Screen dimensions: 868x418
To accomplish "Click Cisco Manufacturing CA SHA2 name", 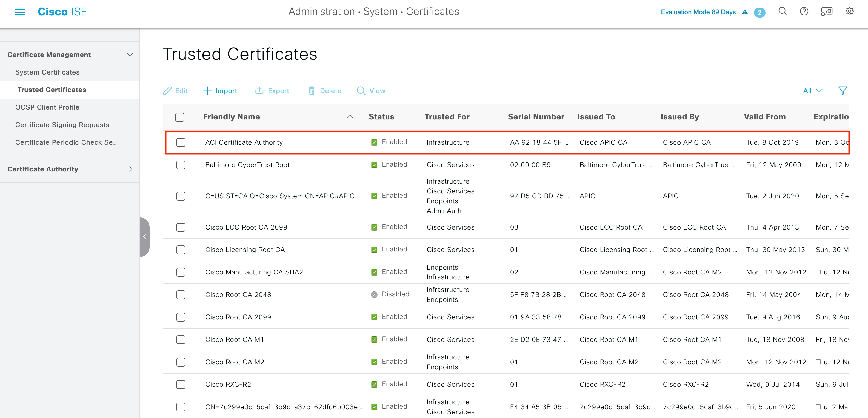I will 254,272.
